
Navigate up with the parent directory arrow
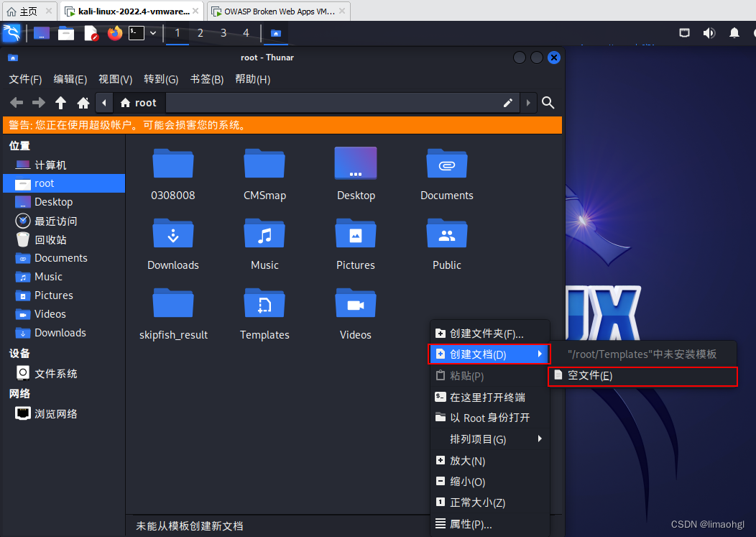(x=60, y=103)
